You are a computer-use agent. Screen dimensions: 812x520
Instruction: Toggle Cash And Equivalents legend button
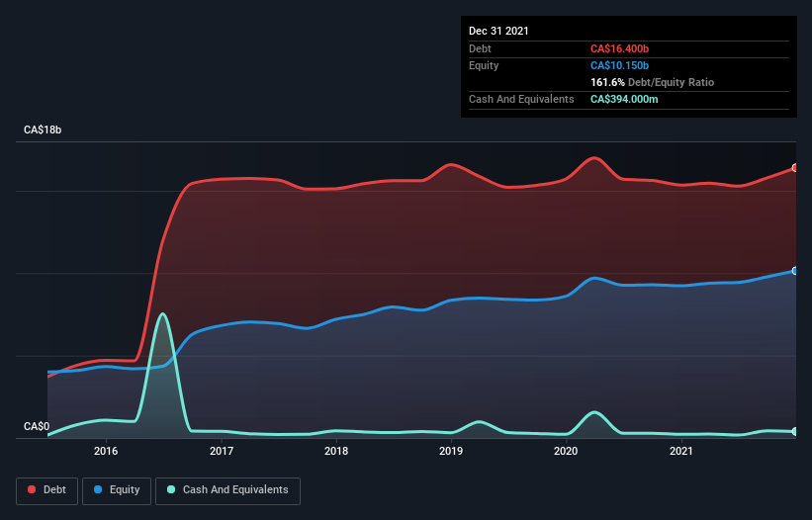click(227, 490)
